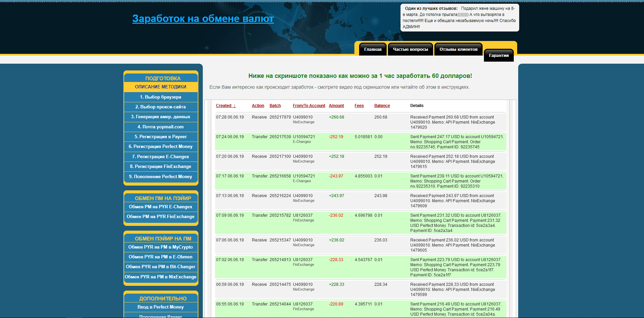Click 'Обмен PYR на PM в NixExchange'

point(160,277)
